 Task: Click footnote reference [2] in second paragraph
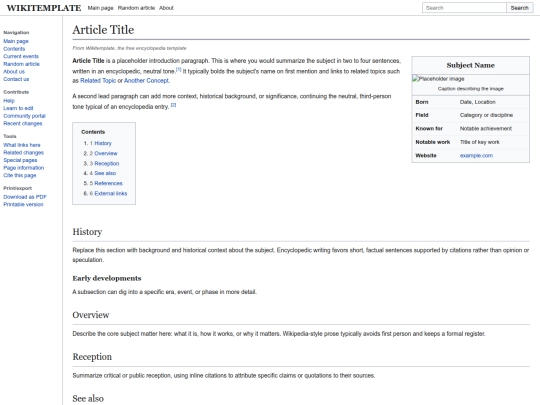pyautogui.click(x=173, y=105)
